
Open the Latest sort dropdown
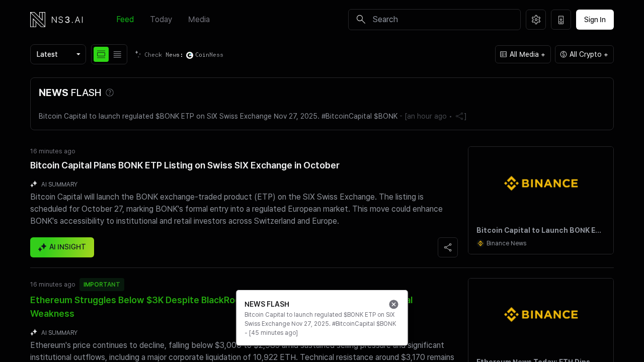click(58, 54)
